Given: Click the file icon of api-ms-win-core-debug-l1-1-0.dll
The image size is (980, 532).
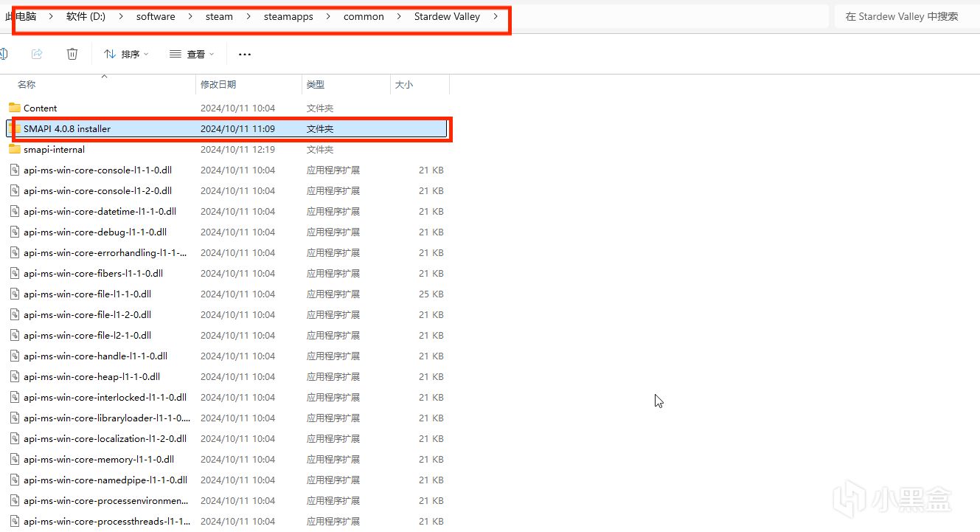Looking at the screenshot, I should tap(15, 232).
